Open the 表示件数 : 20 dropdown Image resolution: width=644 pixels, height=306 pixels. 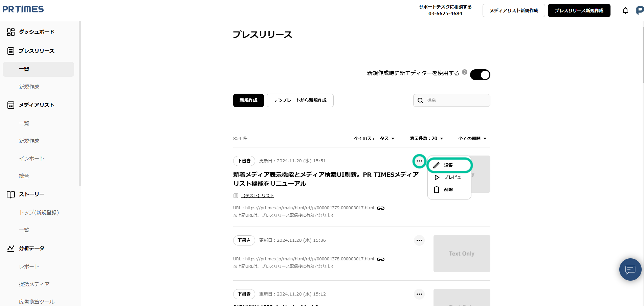tap(426, 139)
